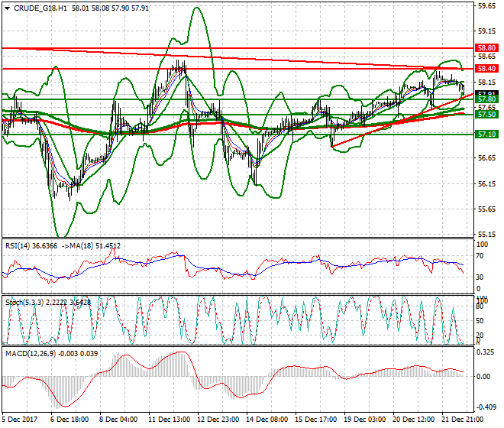
Task: Click the 57.80 green level price tag
Action: [486, 99]
